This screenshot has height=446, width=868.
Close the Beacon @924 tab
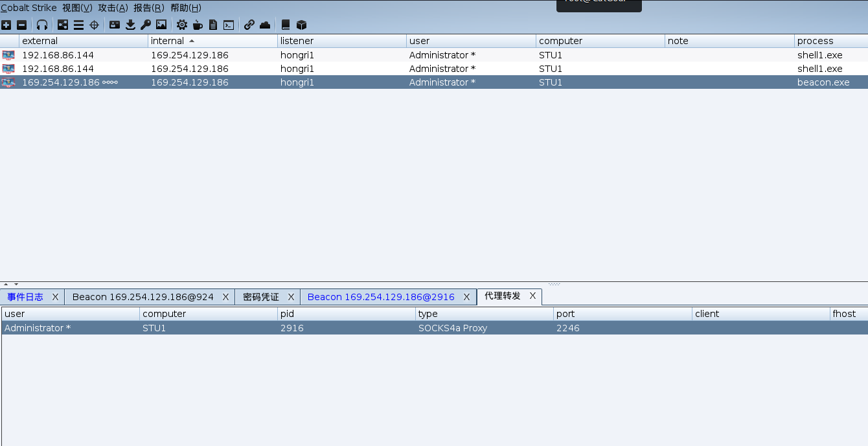225,297
